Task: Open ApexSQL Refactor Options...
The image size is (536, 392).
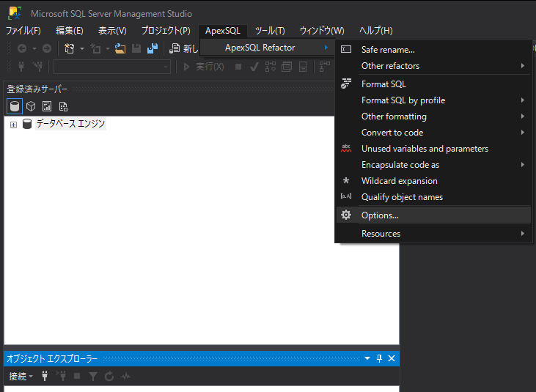Action: [433, 215]
